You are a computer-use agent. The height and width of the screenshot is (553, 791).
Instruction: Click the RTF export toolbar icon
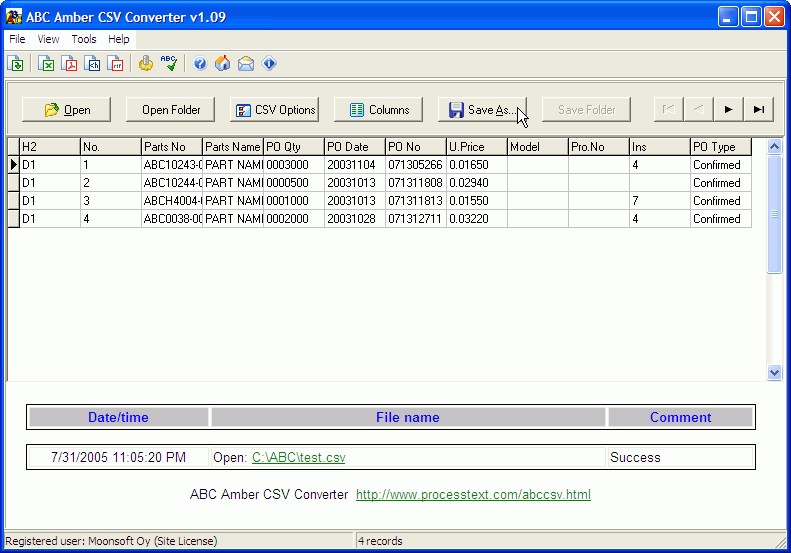click(x=116, y=64)
